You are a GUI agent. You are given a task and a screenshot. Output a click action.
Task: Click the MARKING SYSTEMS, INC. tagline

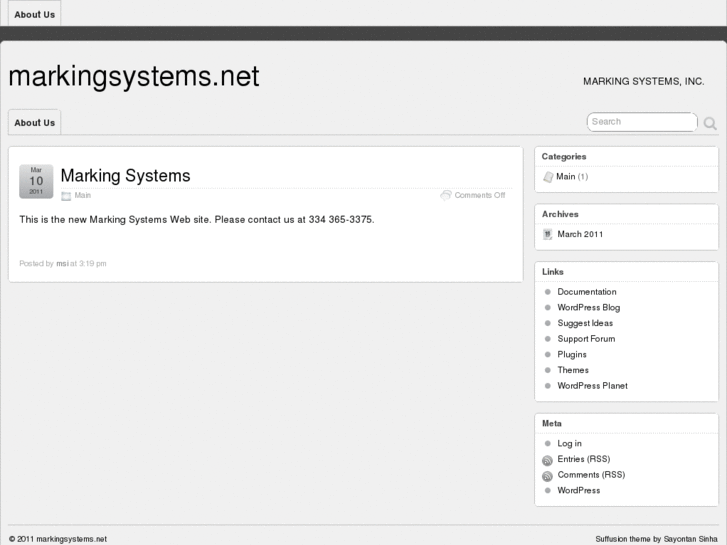(644, 81)
